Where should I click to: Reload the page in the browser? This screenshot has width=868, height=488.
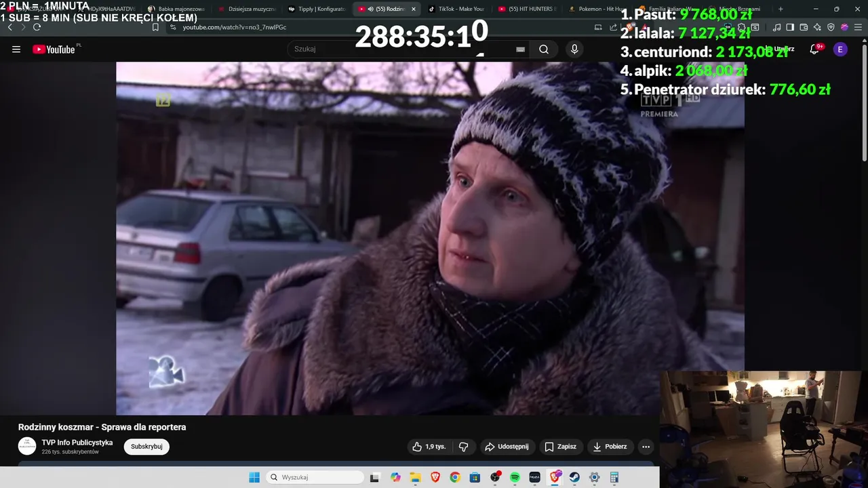[x=37, y=27]
